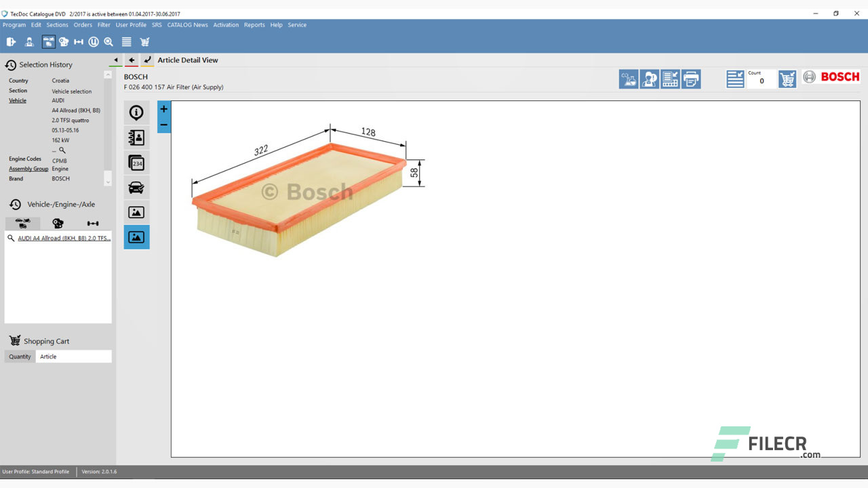Open the list toolbar icon

pyautogui.click(x=126, y=42)
